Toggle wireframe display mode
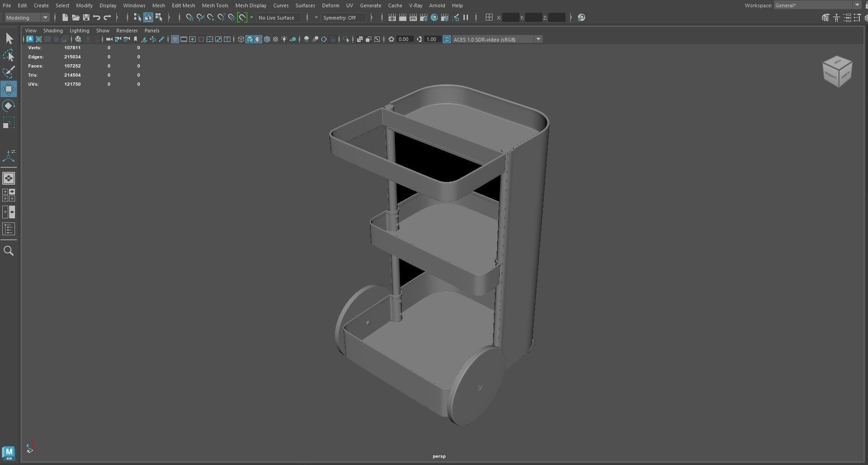Viewport: 868px width, 465px height. [241, 39]
